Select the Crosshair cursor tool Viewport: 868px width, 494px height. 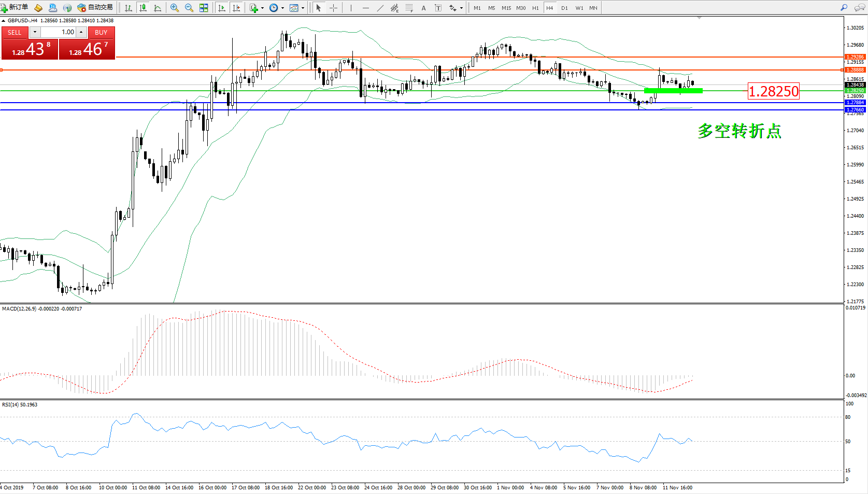coord(333,8)
